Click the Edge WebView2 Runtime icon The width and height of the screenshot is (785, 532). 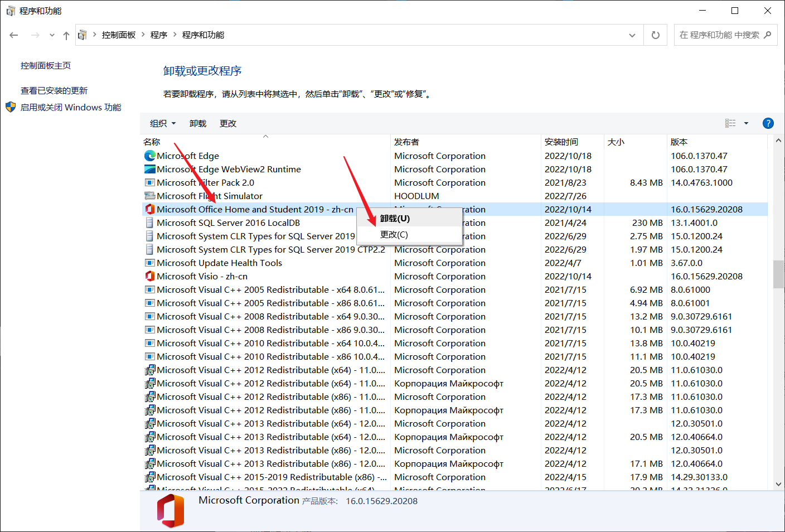150,170
